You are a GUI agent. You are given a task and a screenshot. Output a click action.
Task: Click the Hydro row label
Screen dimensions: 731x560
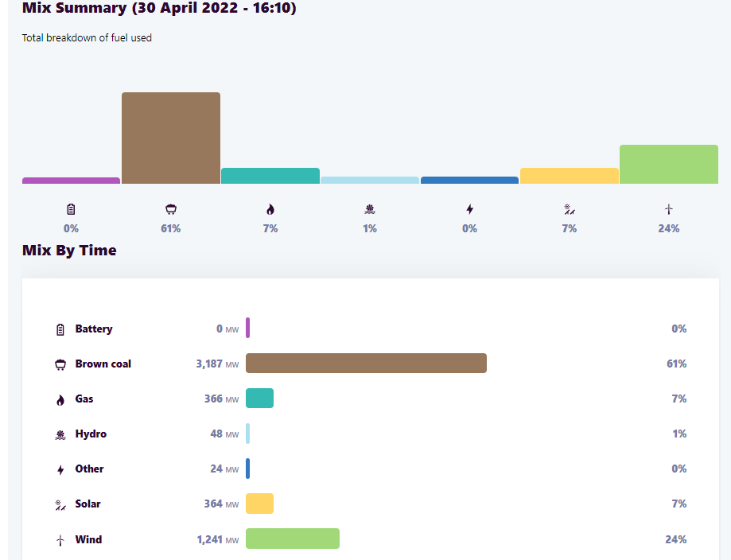pyautogui.click(x=91, y=434)
